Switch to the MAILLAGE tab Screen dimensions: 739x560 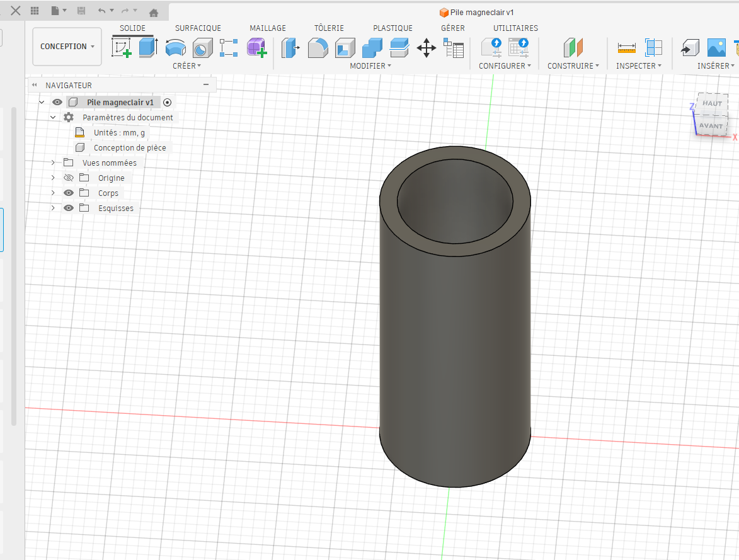click(x=268, y=28)
